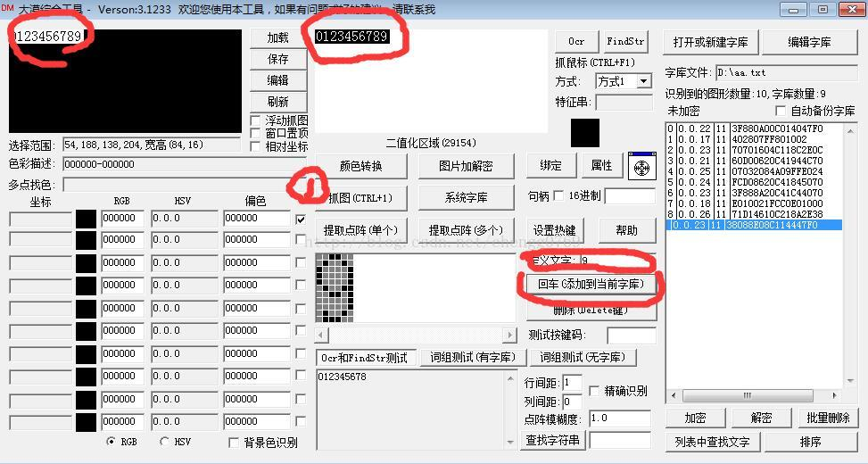The height and width of the screenshot is (464, 868).
Task: Click the first row black color swatch
Action: point(86,218)
